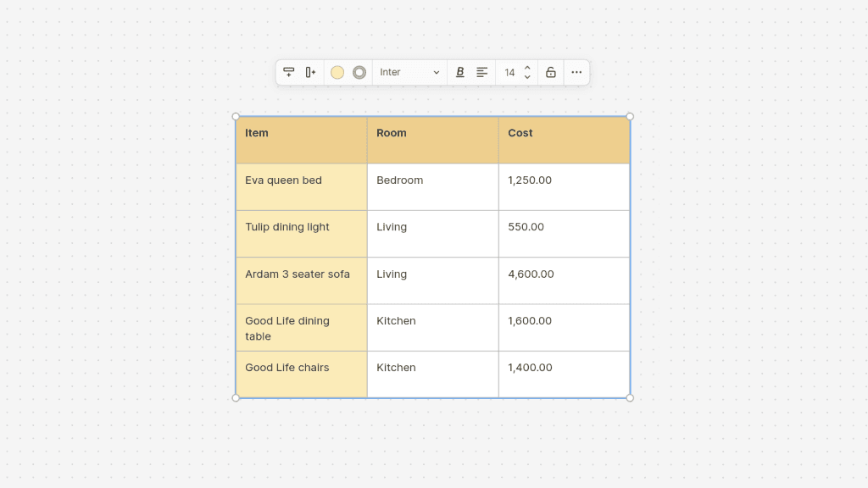Select the Kitchen cell beside dining table
Screen dimensions: 868x488
pos(433,328)
